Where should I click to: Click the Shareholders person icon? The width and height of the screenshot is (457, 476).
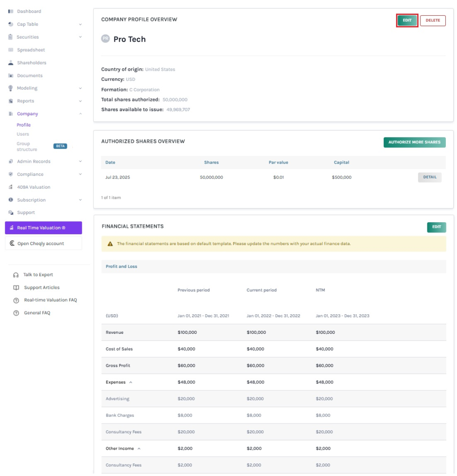click(x=11, y=63)
